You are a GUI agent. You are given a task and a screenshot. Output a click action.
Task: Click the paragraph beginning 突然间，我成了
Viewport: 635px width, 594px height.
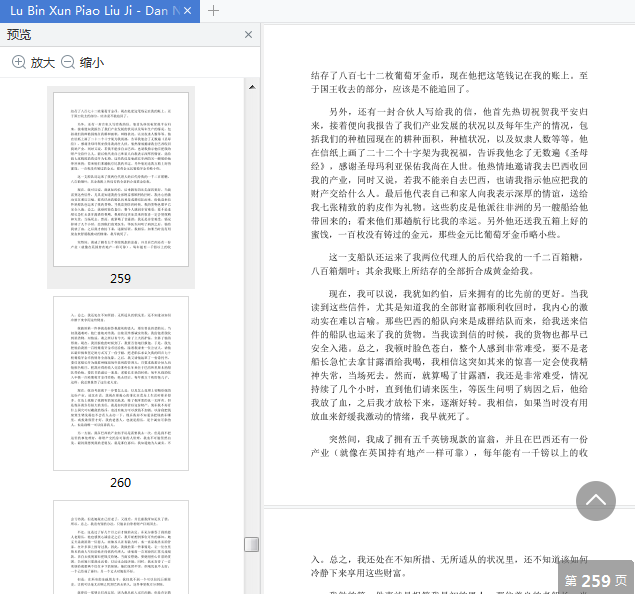[x=449, y=446]
